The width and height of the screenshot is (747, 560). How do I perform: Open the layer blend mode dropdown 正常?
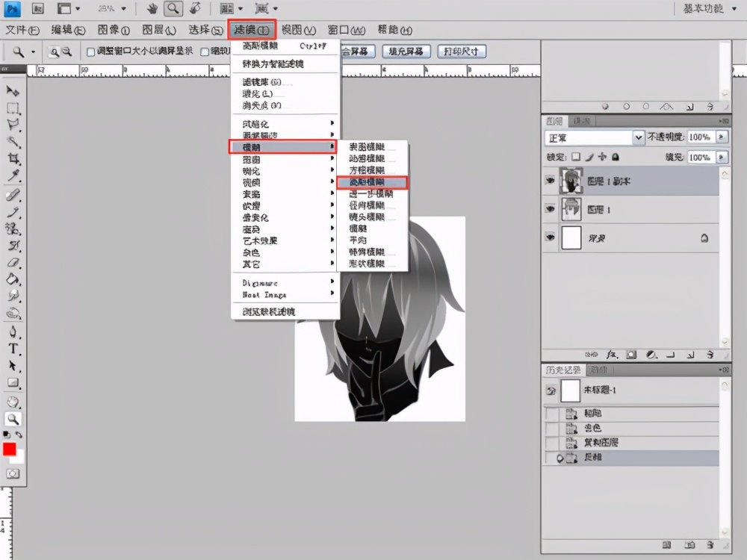595,137
